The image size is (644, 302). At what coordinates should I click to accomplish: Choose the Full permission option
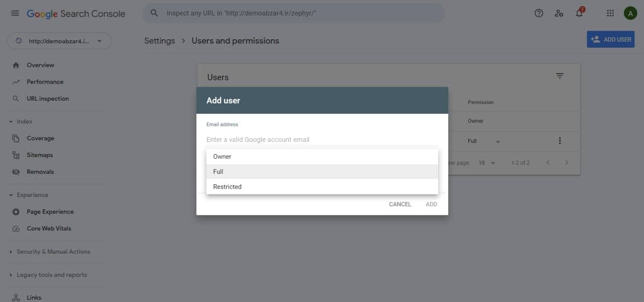pyautogui.click(x=322, y=172)
